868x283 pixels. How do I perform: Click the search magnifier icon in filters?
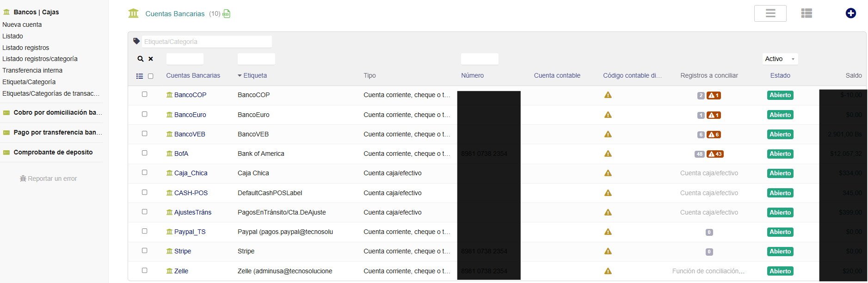[141, 59]
